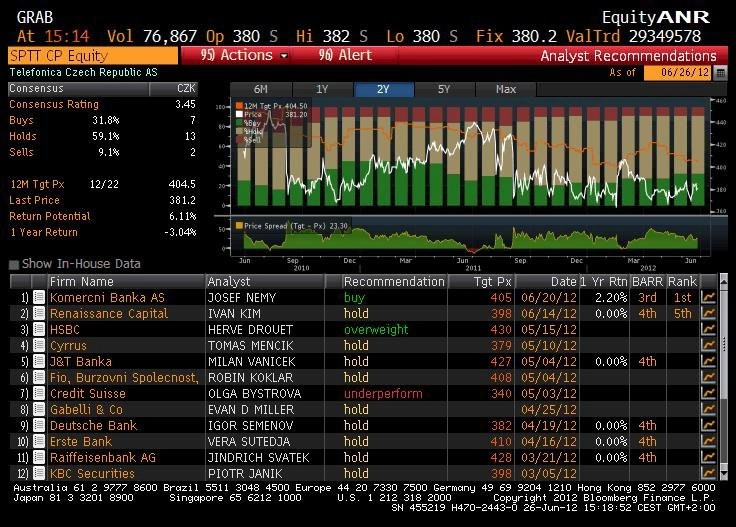The height and width of the screenshot is (527, 736).
Task: Open the document icon for Gabelli & Co
Action: click(39, 409)
